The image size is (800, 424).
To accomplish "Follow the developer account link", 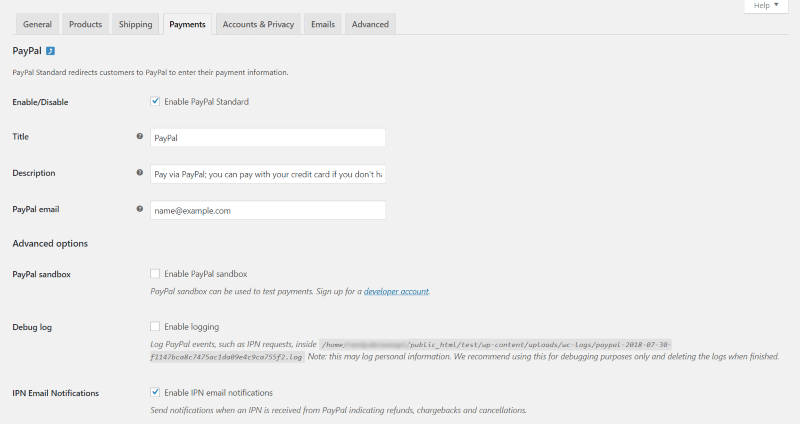I will (x=396, y=291).
